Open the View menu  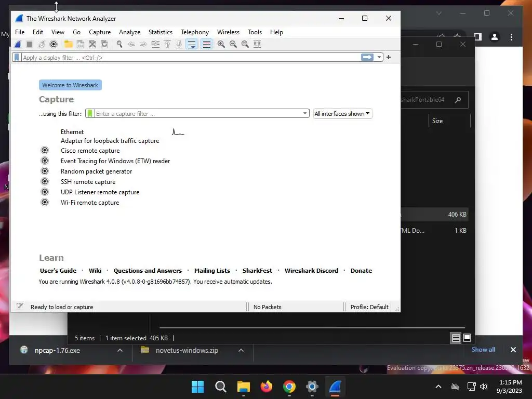click(x=58, y=32)
